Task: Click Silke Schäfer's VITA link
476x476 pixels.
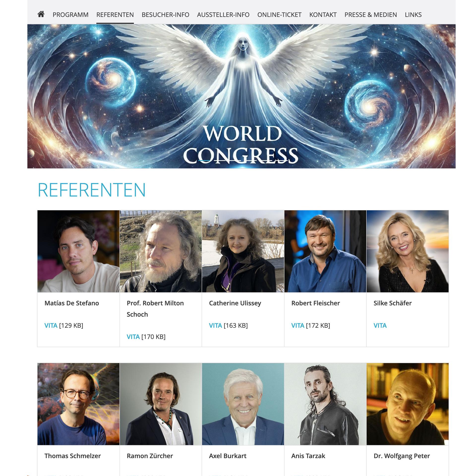Action: pyautogui.click(x=380, y=325)
